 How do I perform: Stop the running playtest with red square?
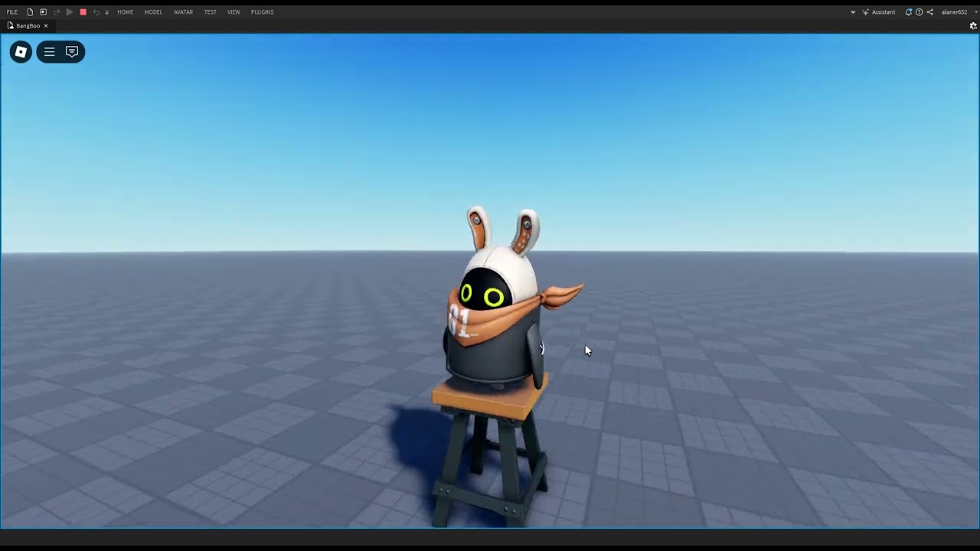click(x=83, y=12)
